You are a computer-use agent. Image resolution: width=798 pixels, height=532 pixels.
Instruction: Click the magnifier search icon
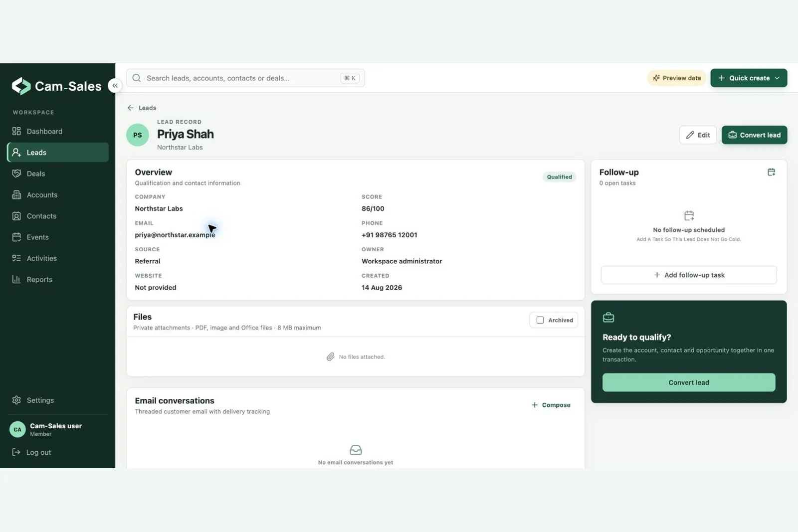[137, 78]
